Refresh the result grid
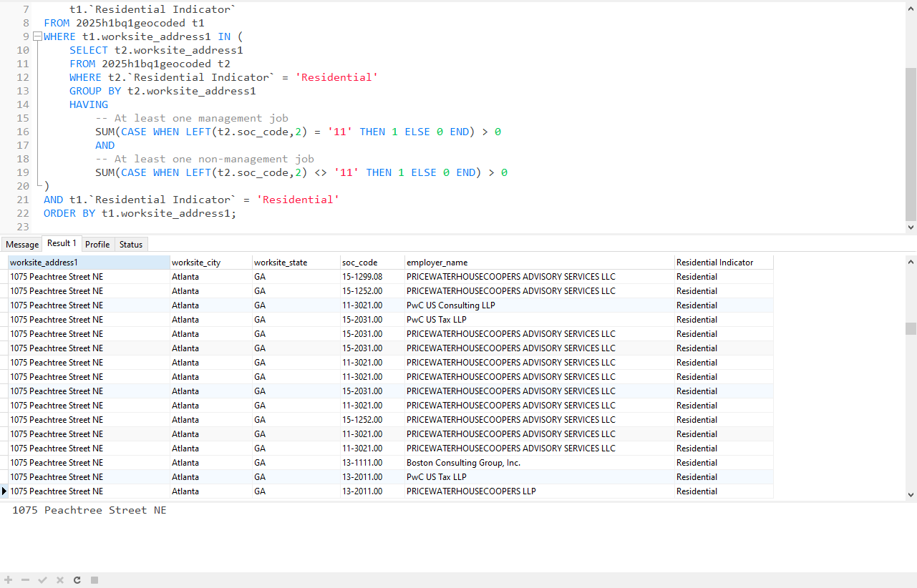 [77, 580]
